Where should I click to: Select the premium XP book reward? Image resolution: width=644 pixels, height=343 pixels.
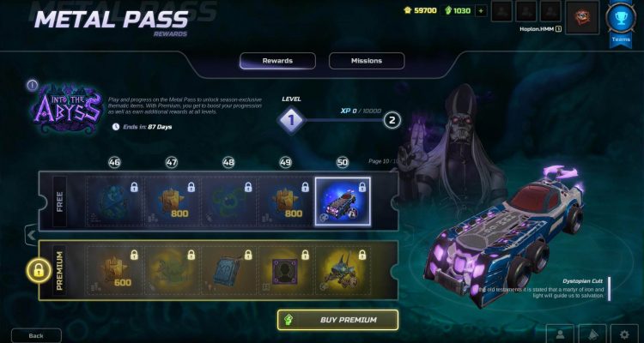tap(228, 270)
